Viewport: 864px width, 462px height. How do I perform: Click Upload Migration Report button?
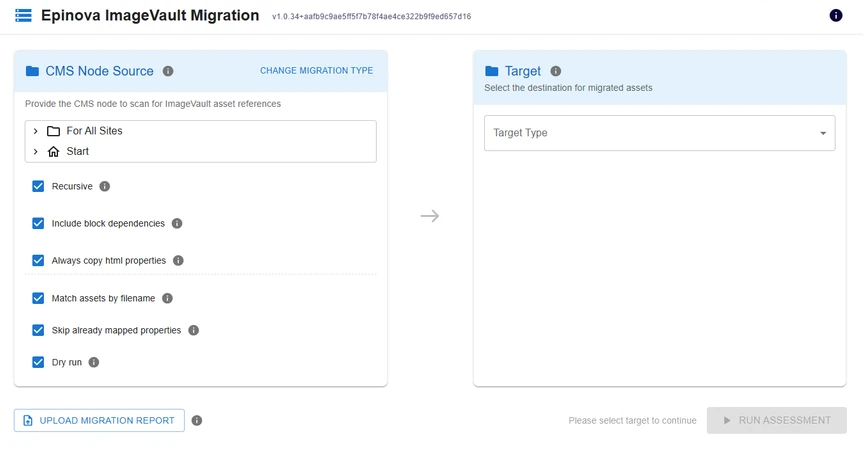tap(99, 421)
